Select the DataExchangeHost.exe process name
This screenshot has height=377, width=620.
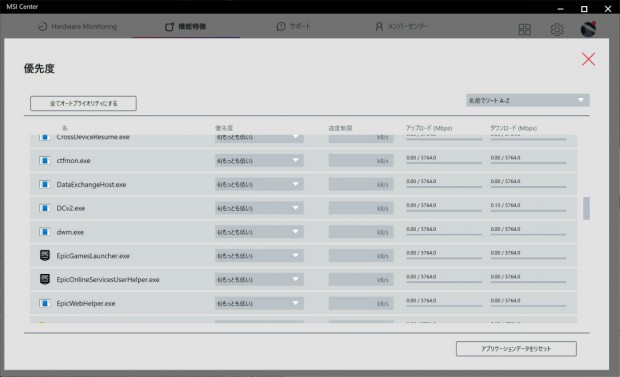coord(91,184)
